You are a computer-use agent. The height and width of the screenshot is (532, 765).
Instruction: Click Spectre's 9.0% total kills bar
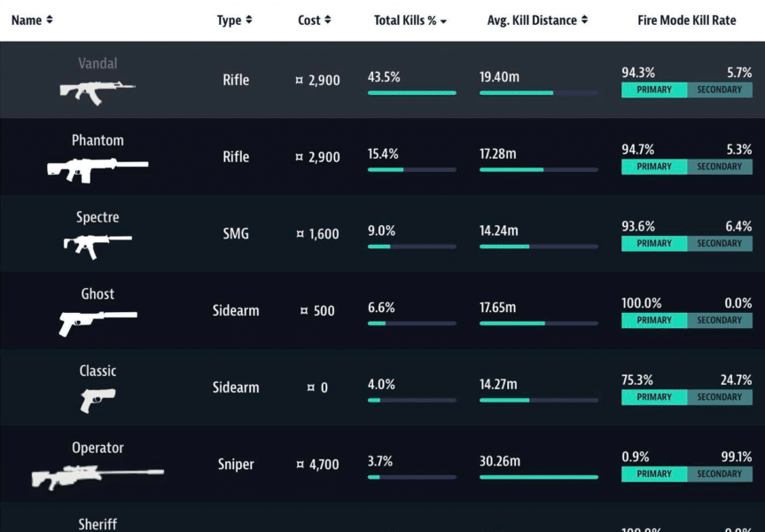[412, 246]
